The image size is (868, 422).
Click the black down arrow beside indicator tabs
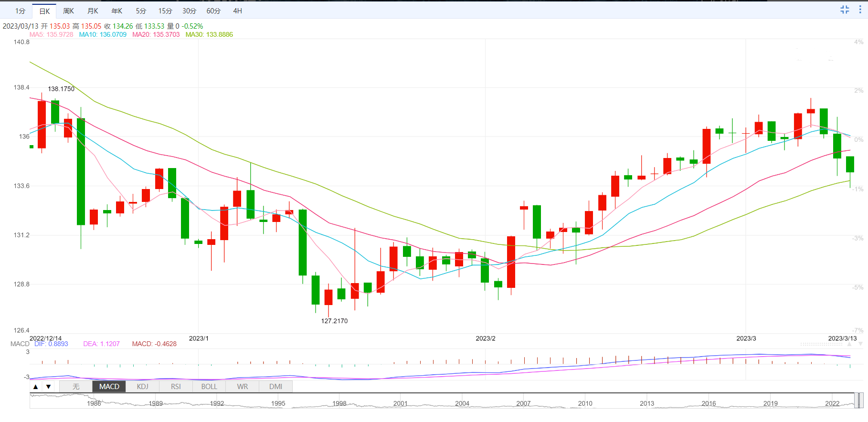click(x=48, y=387)
